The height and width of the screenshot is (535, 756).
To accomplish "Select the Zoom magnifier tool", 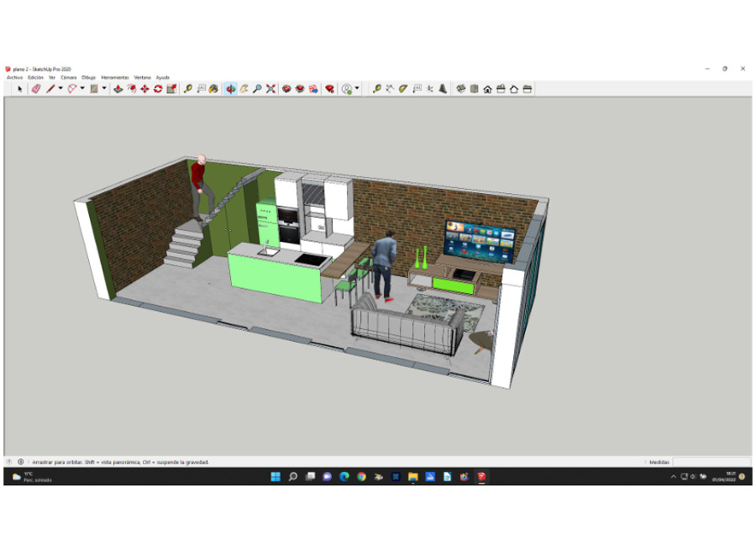I will tap(257, 88).
